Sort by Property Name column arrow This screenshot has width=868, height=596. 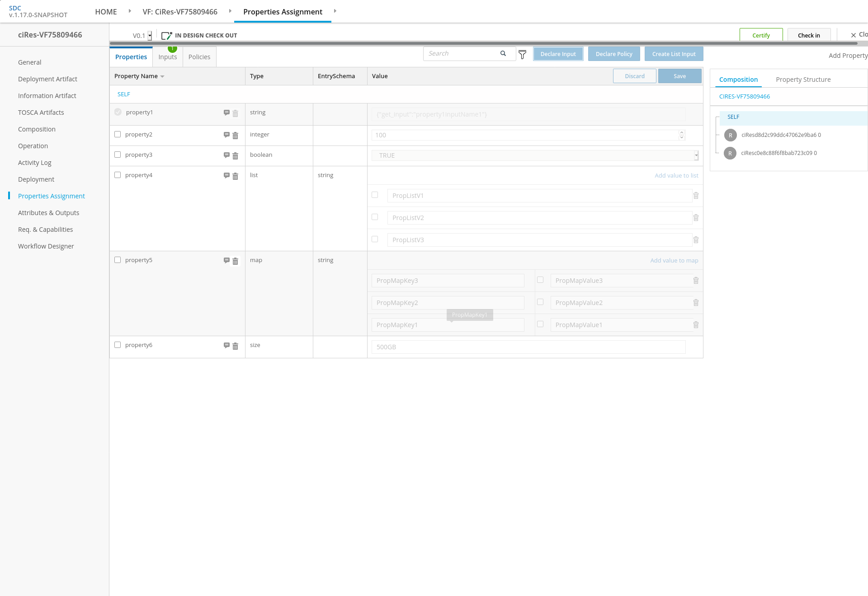[x=162, y=77]
